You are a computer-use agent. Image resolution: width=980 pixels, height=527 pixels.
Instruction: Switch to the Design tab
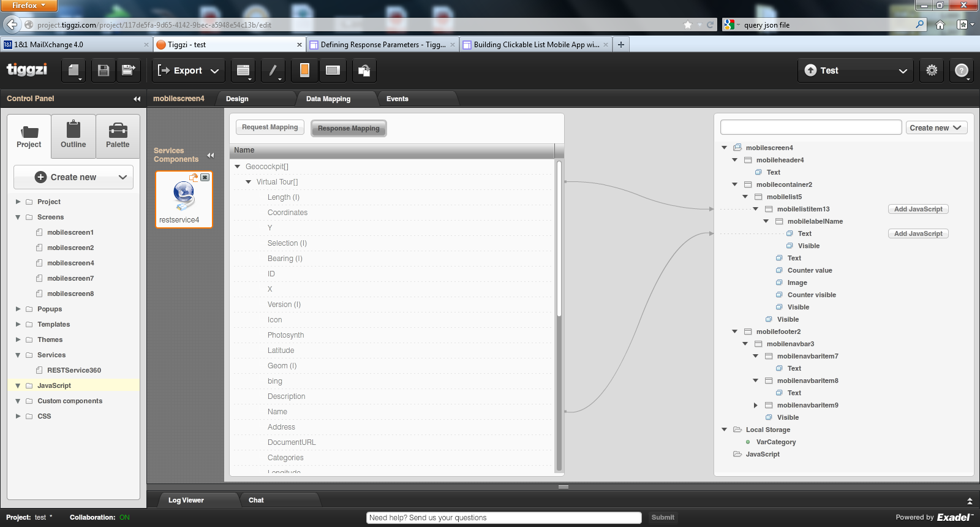coord(237,99)
